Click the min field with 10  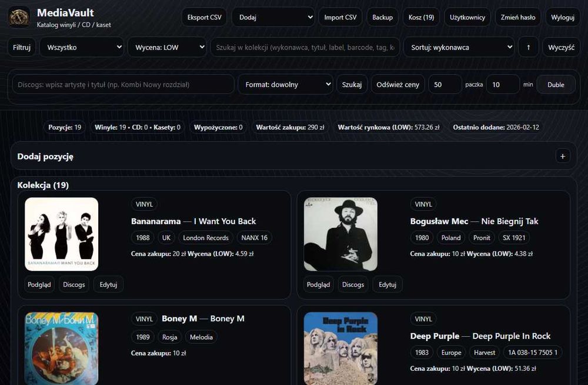click(x=503, y=85)
